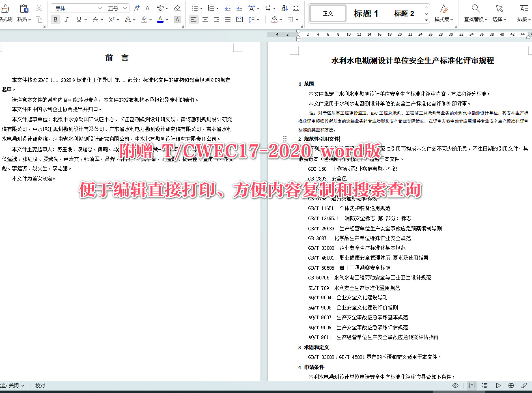Switch to the 标题 1 style
The width and height of the screenshot is (532, 393).
(366, 13)
